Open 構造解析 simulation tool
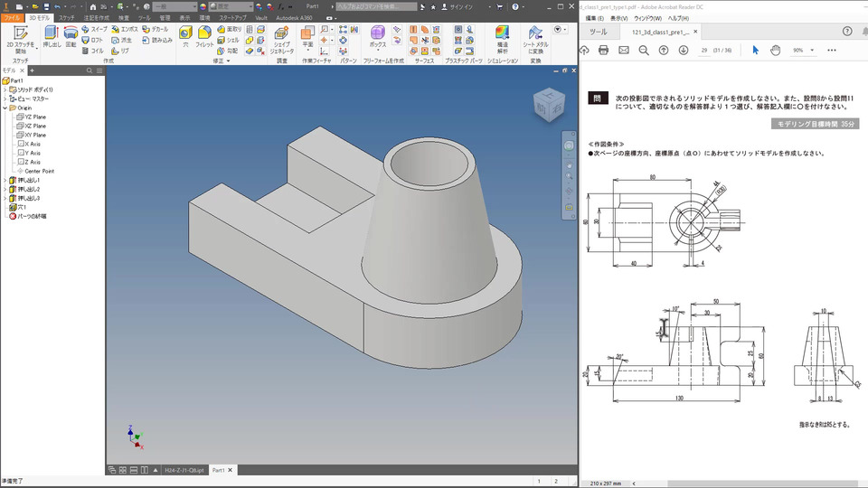The image size is (868, 488). click(502, 39)
